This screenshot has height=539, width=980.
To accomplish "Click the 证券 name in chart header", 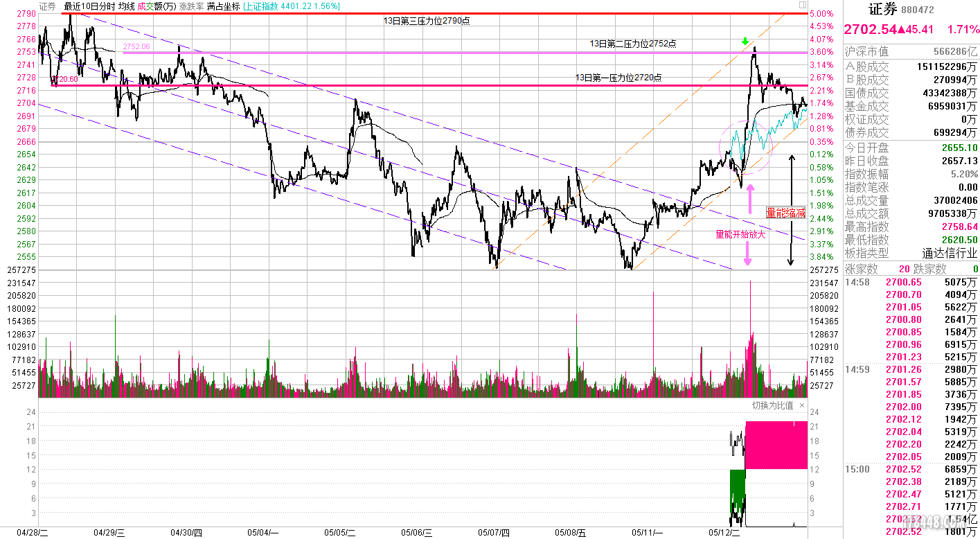I will pyautogui.click(x=48, y=6).
